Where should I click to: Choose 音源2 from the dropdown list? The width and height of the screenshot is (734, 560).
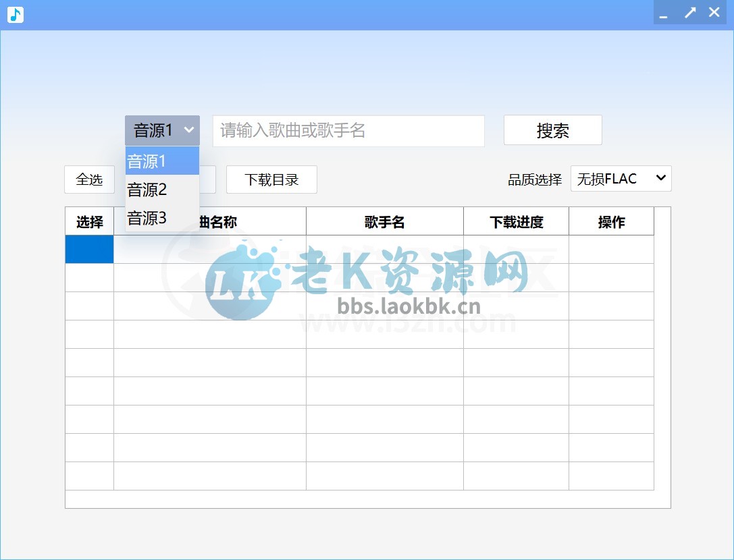(162, 190)
